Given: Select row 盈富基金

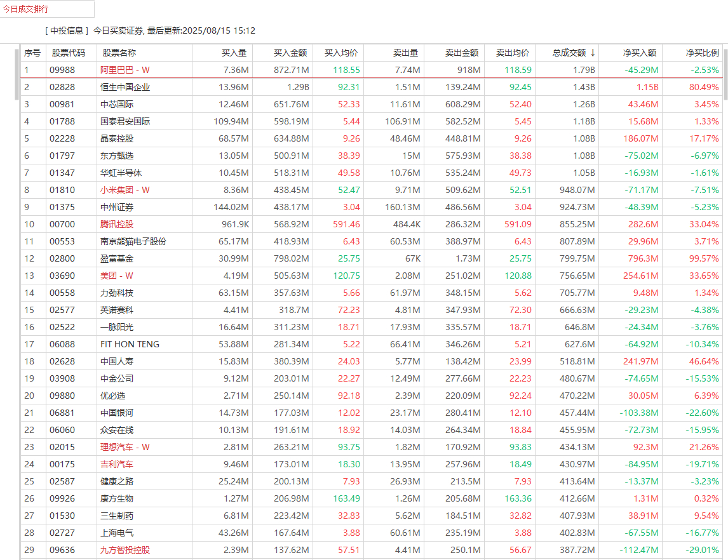Looking at the screenshot, I should tap(372, 259).
